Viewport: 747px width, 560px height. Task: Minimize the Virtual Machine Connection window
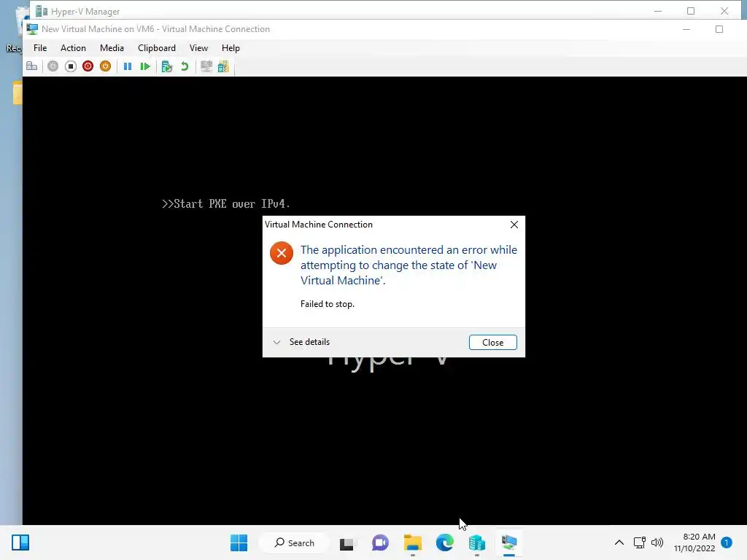click(x=686, y=29)
